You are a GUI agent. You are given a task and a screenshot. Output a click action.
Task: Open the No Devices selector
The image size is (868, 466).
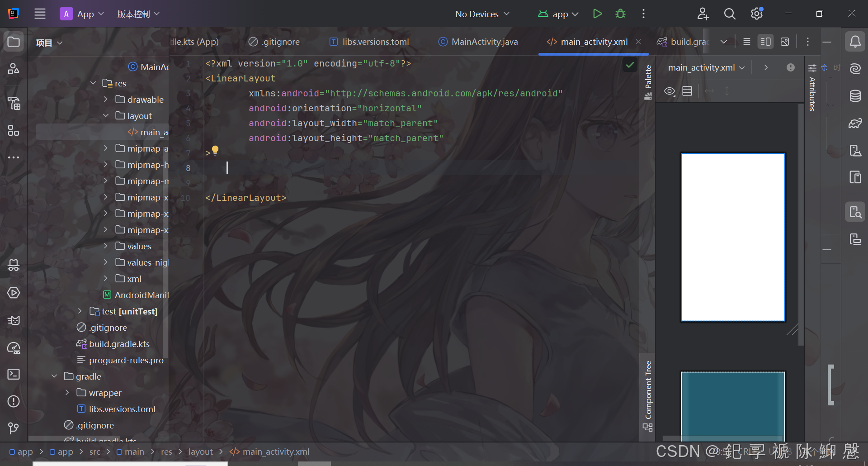pyautogui.click(x=482, y=14)
